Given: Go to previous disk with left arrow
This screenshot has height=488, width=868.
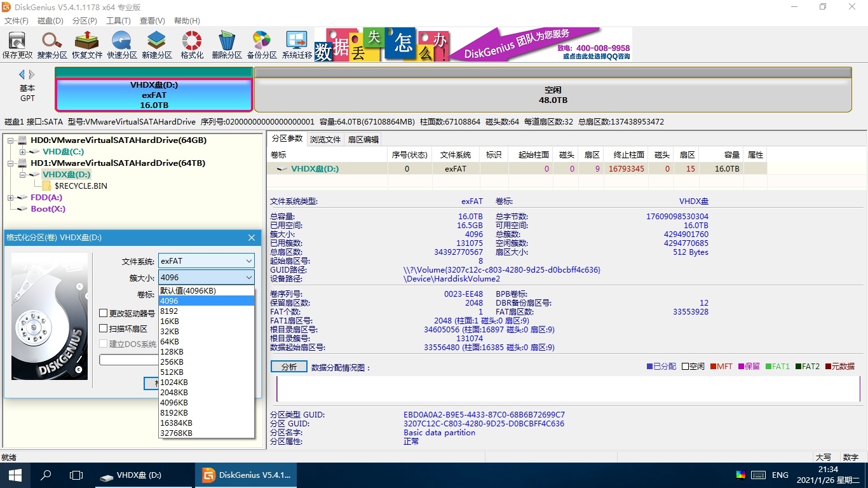Looking at the screenshot, I should click(22, 74).
